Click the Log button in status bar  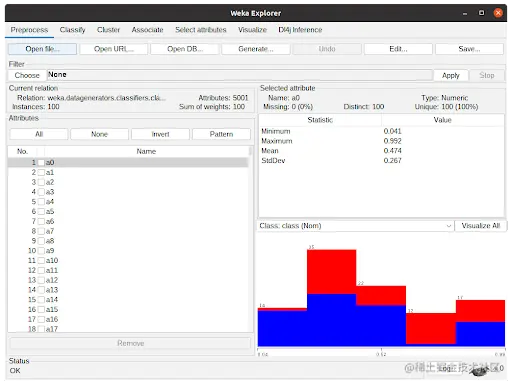point(445,369)
